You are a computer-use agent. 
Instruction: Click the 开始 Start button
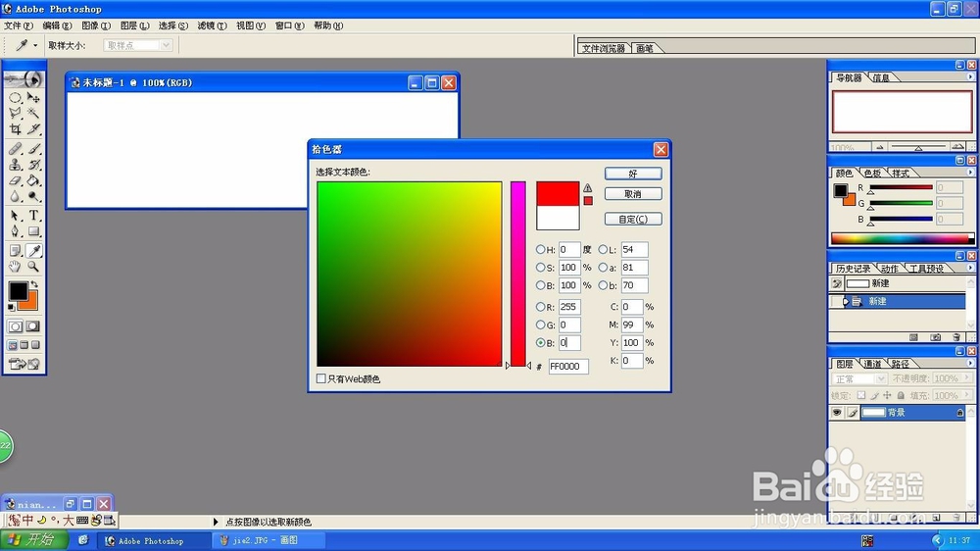tap(33, 540)
